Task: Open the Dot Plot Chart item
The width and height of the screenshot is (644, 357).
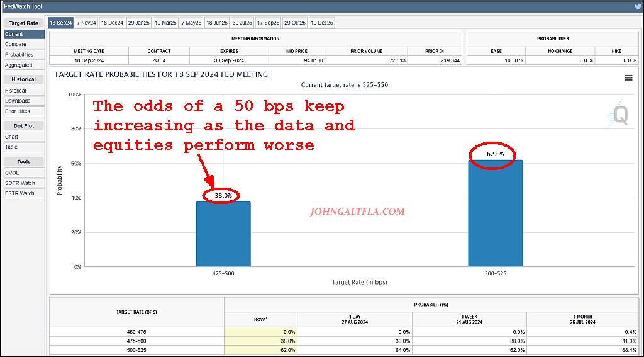Action: tap(11, 137)
